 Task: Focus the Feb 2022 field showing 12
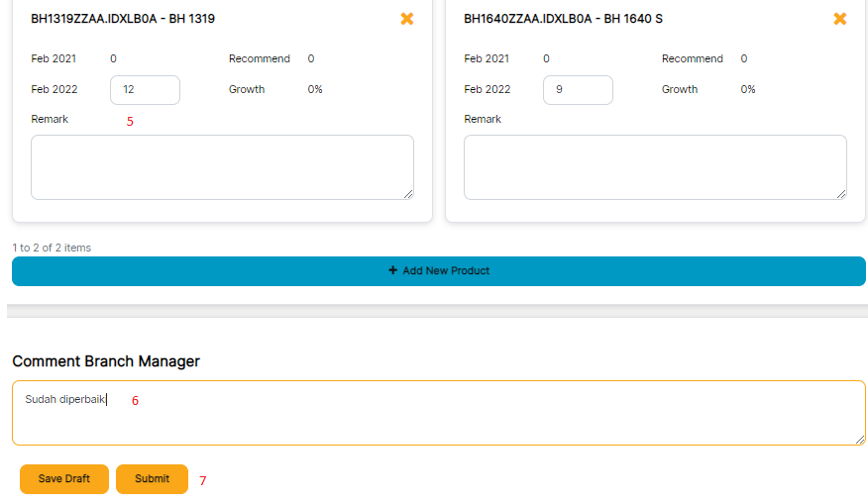pyautogui.click(x=145, y=89)
